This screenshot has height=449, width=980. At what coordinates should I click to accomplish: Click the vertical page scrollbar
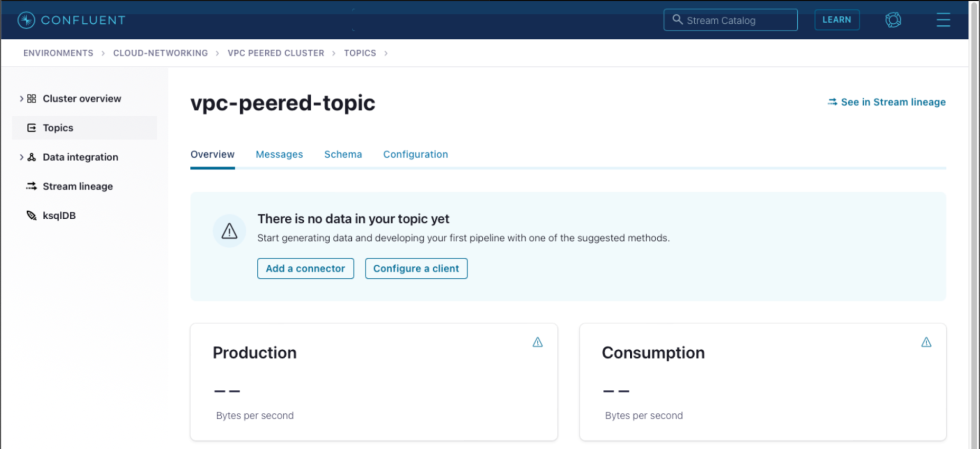click(974, 224)
